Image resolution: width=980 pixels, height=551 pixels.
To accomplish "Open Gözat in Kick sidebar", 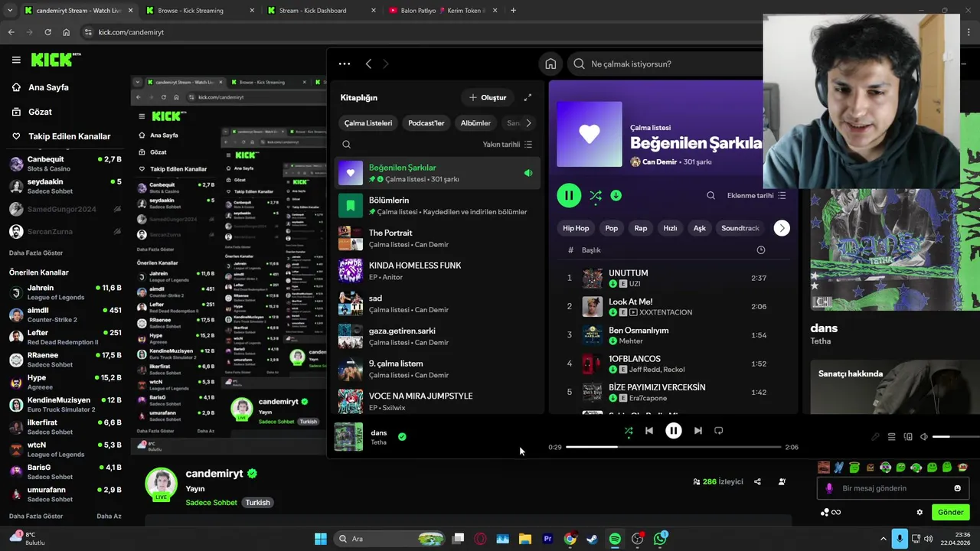I will pyautogui.click(x=40, y=112).
